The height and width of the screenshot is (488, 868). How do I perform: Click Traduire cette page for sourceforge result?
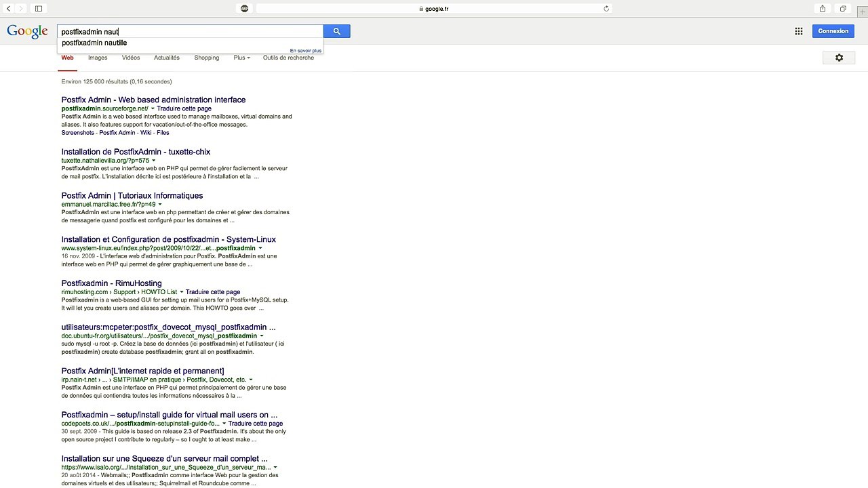click(184, 108)
